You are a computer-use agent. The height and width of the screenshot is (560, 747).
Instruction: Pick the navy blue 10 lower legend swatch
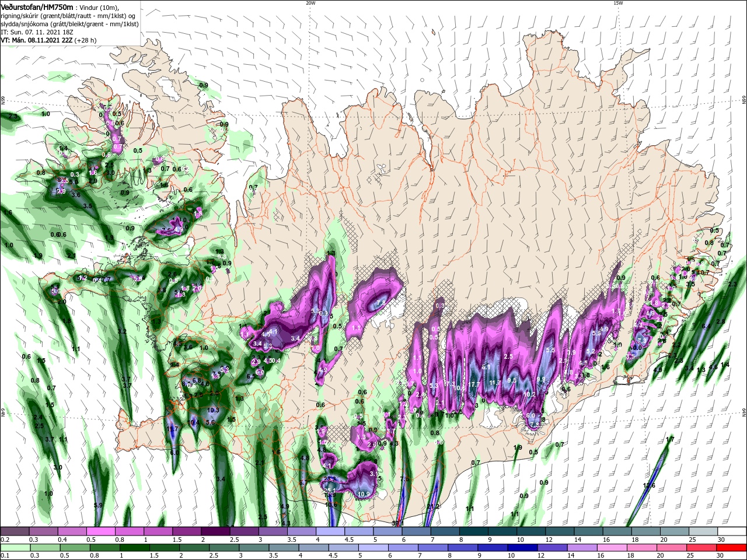tap(522, 547)
